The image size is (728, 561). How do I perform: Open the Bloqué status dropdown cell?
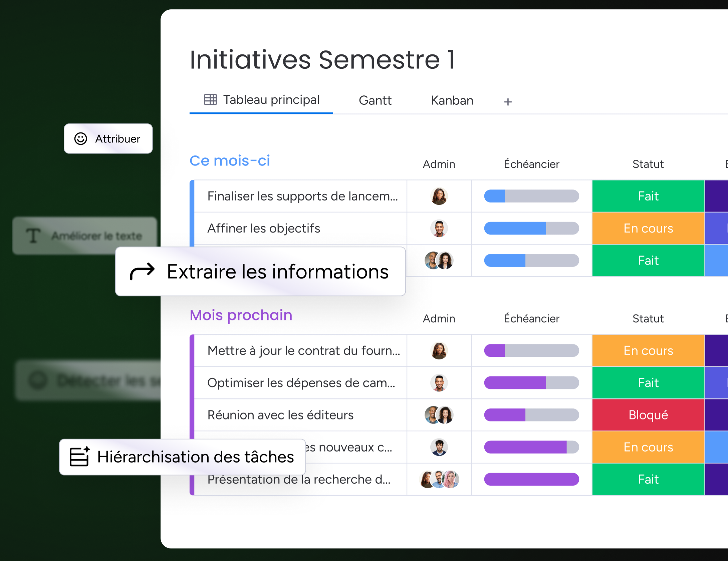(648, 415)
